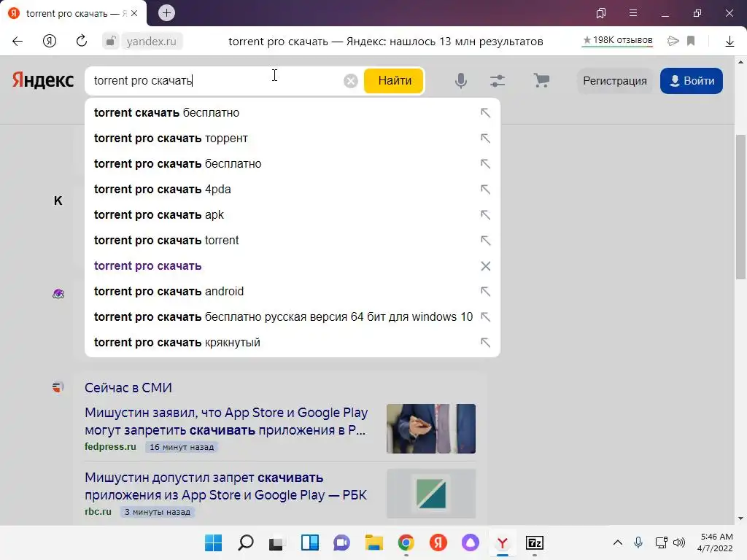747x560 pixels.
Task: Open File Explorer from the taskbar
Action: coord(374,542)
